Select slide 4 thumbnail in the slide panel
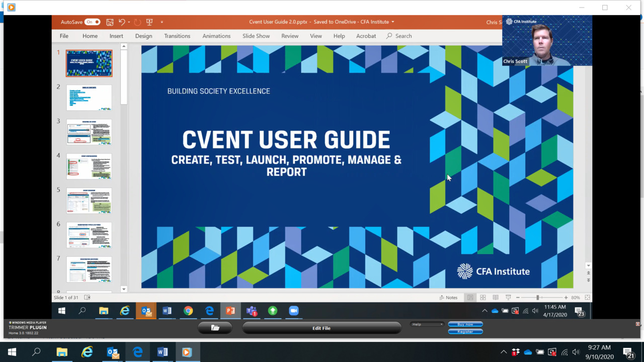644x362 pixels. click(89, 166)
